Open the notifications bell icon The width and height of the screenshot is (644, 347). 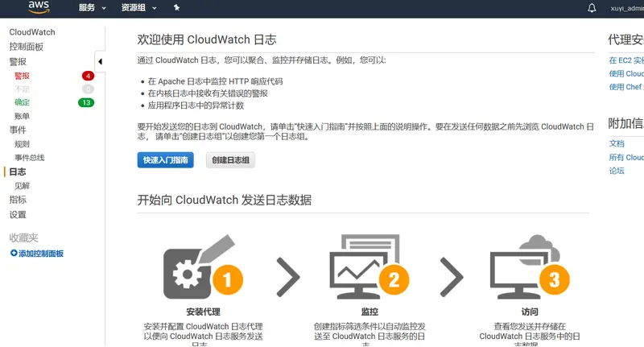click(592, 8)
